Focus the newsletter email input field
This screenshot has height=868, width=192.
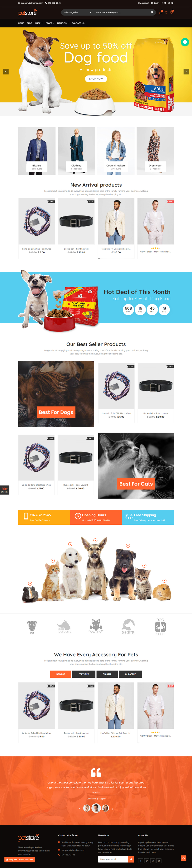pyautogui.click(x=113, y=859)
